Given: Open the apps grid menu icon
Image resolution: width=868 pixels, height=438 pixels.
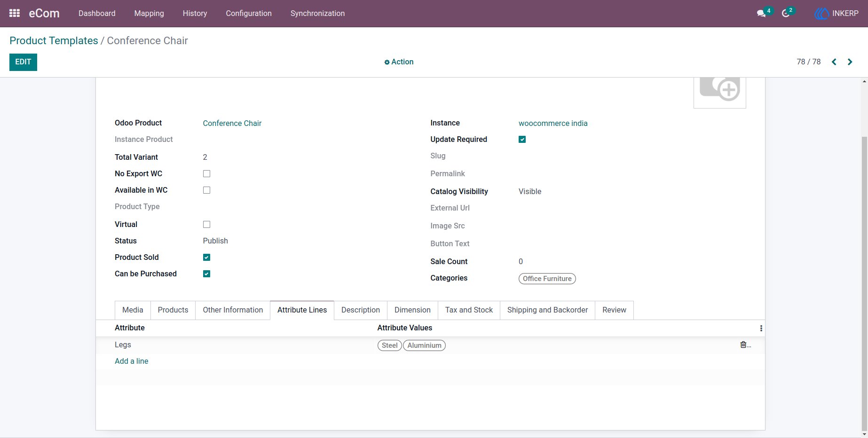Looking at the screenshot, I should pyautogui.click(x=15, y=13).
